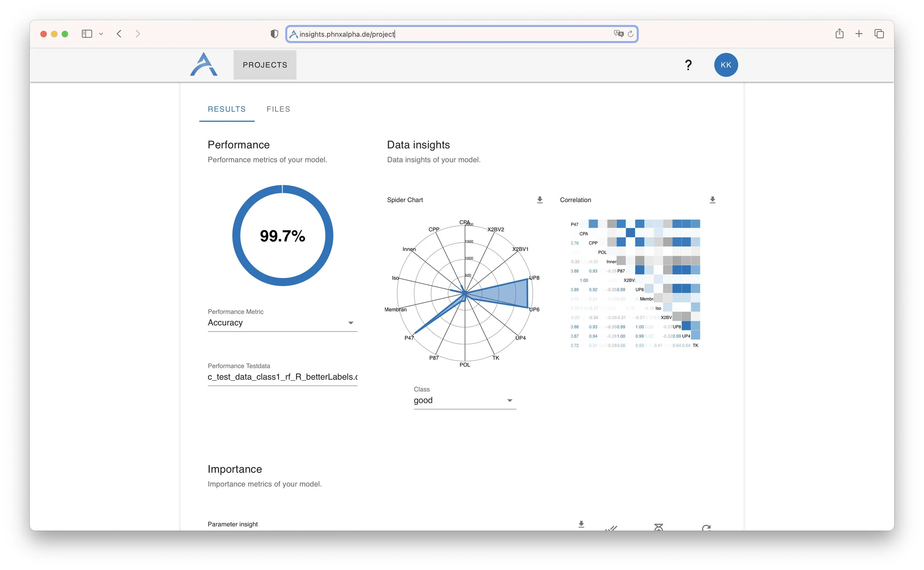Screen dimensions: 924x570
Task: Switch to the RESULTS tab
Action: [227, 109]
